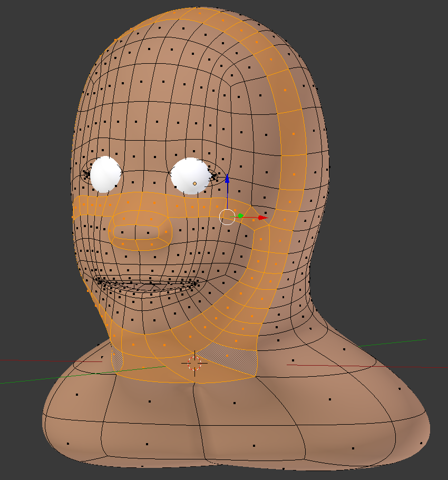Click the red X-axis gizmo arrow
The image size is (448, 480).
262,217
